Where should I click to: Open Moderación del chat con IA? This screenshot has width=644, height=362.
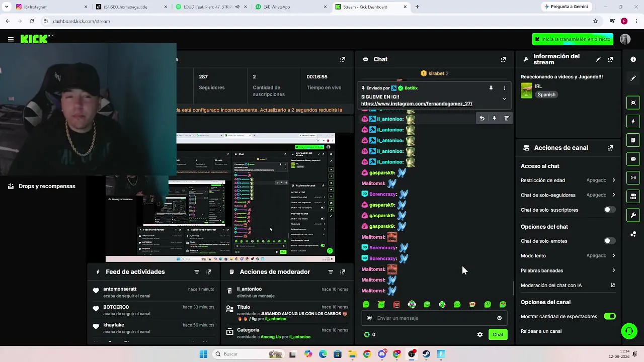pos(568,285)
